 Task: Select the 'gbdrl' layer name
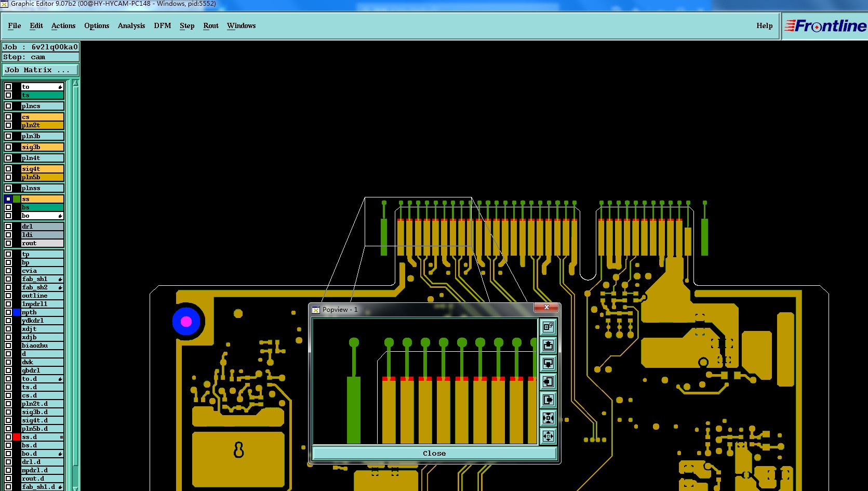pos(43,370)
